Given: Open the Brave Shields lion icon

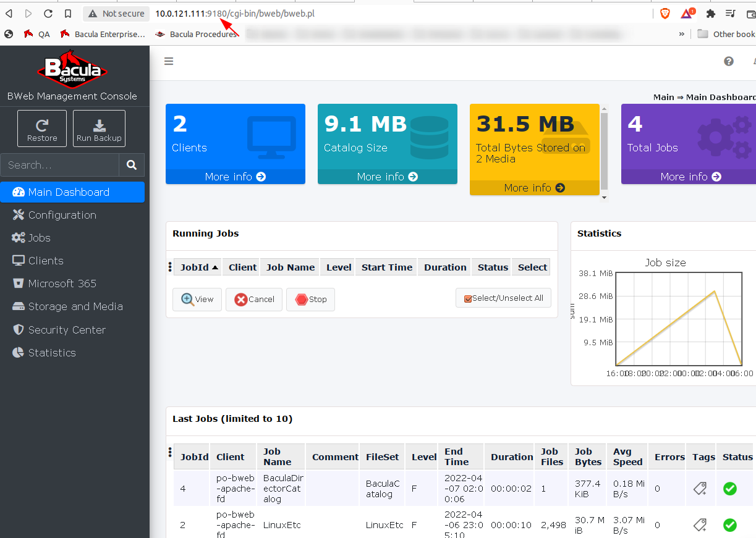Looking at the screenshot, I should point(665,14).
